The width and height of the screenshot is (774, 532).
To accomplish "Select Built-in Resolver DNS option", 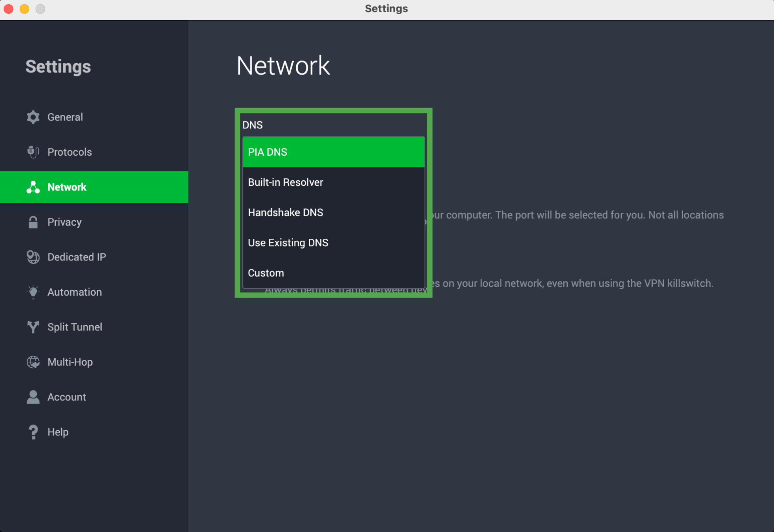I will [334, 182].
